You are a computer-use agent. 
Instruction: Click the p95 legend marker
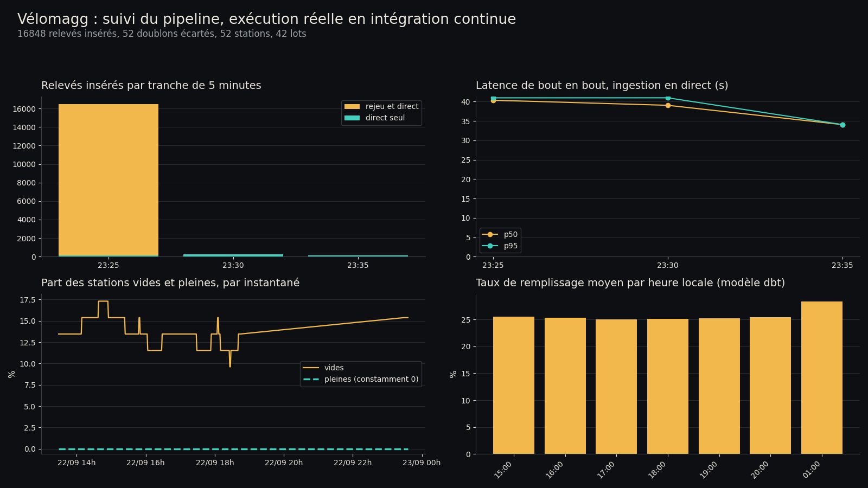pyautogui.click(x=490, y=246)
